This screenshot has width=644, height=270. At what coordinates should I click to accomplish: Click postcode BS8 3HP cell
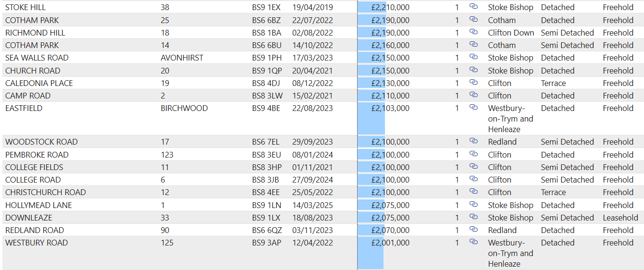pos(267,167)
